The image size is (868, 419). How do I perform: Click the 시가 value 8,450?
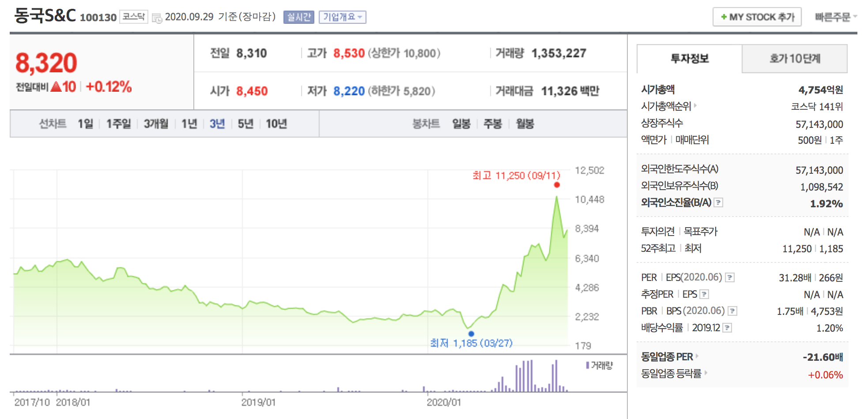coord(252,91)
